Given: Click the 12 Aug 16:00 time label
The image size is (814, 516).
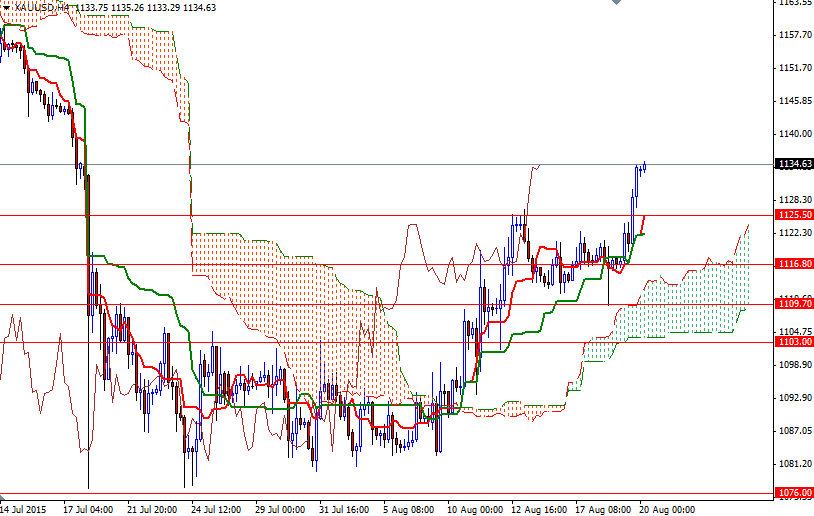Looking at the screenshot, I should pos(539,510).
